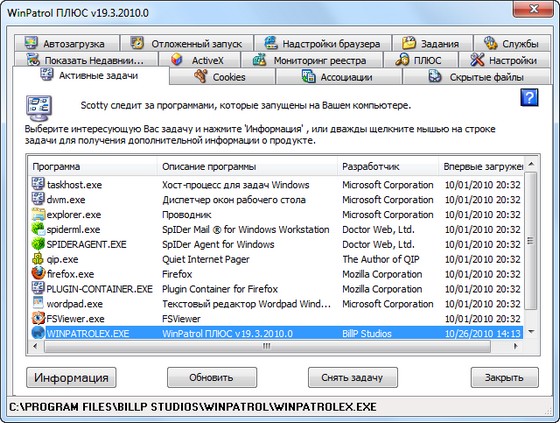560x423 pixels.
Task: Switch to the Автозагрузка tab
Action: 66,44
